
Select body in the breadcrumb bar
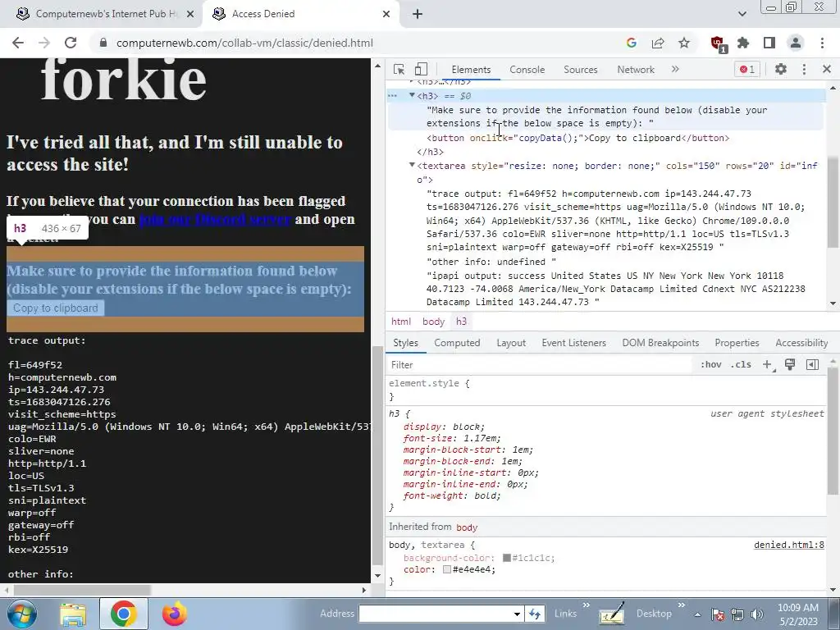click(433, 322)
